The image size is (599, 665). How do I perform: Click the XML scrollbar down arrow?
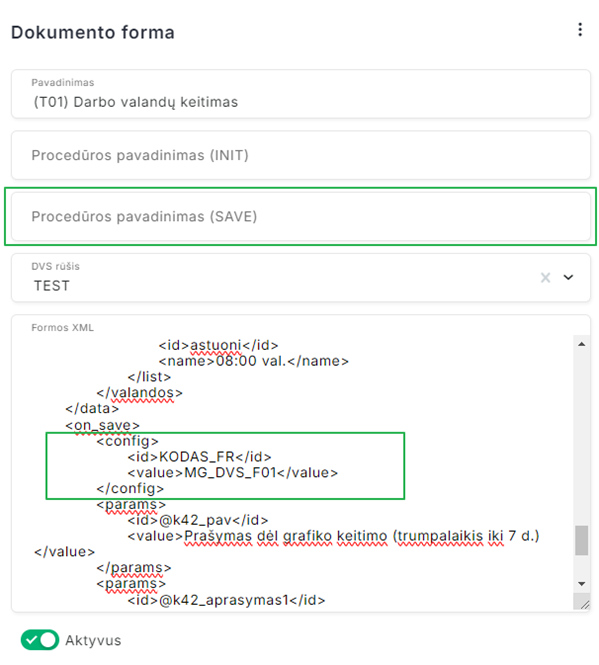pos(582,584)
